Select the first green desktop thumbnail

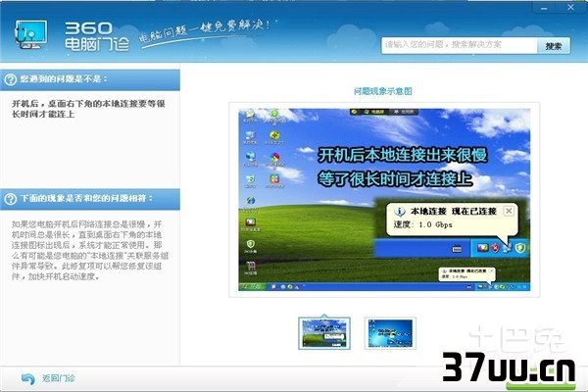point(324,333)
